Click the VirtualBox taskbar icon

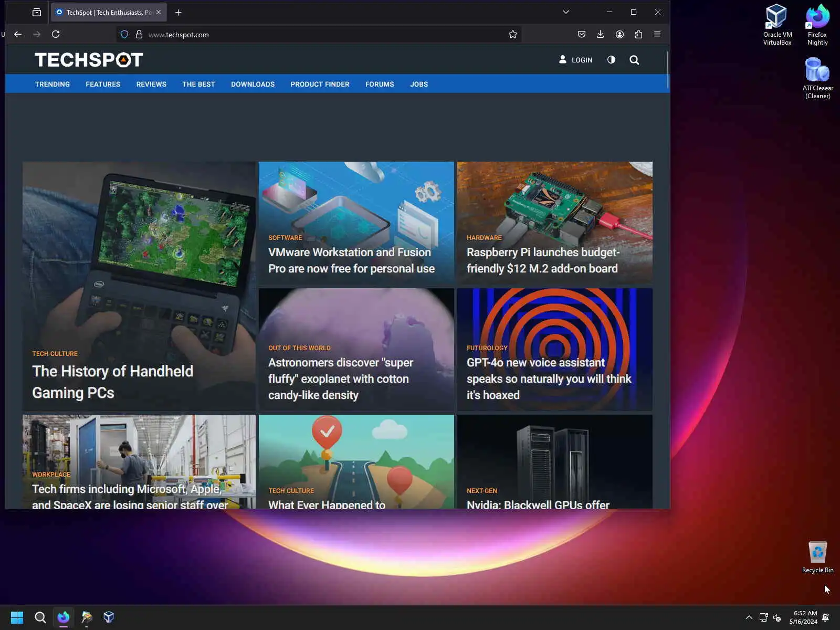click(109, 617)
